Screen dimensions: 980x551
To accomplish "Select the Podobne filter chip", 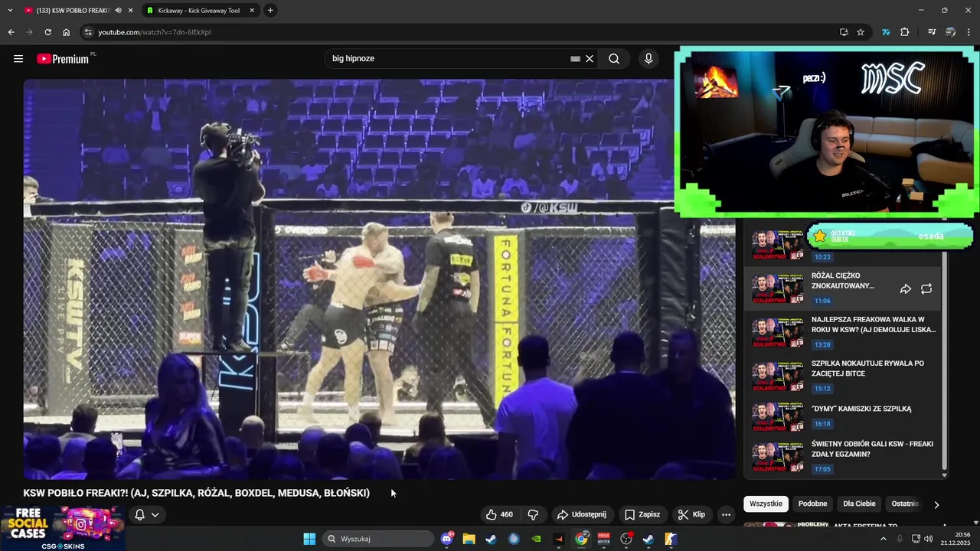I will [x=812, y=504].
